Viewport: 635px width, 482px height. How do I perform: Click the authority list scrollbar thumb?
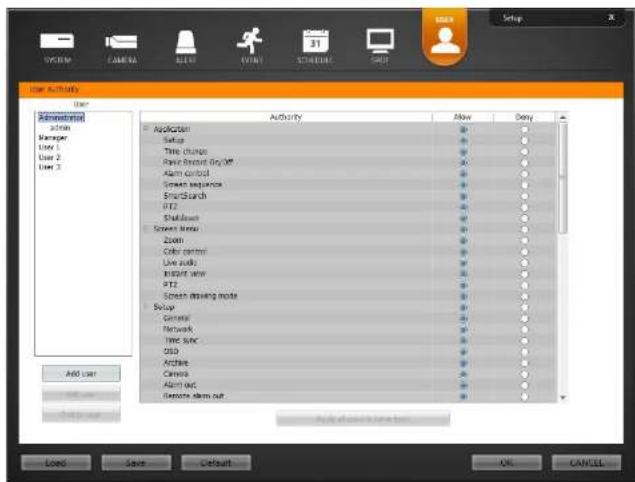pos(563,178)
